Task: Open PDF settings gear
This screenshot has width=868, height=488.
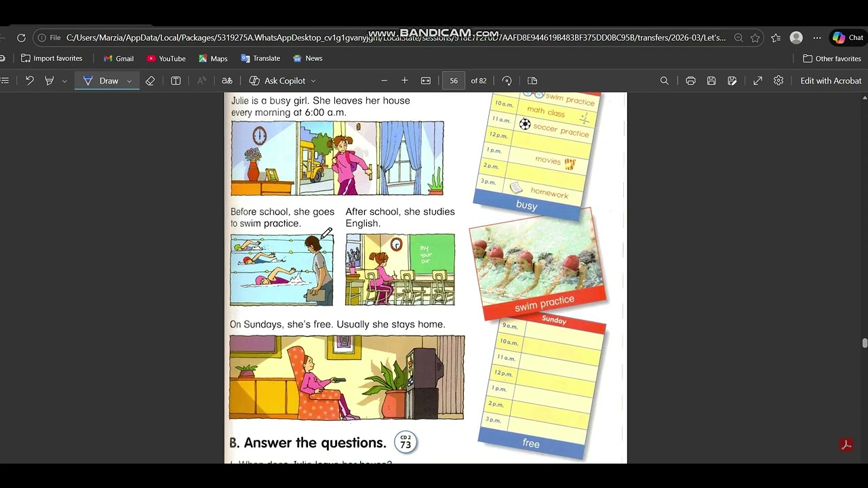Action: (x=778, y=81)
